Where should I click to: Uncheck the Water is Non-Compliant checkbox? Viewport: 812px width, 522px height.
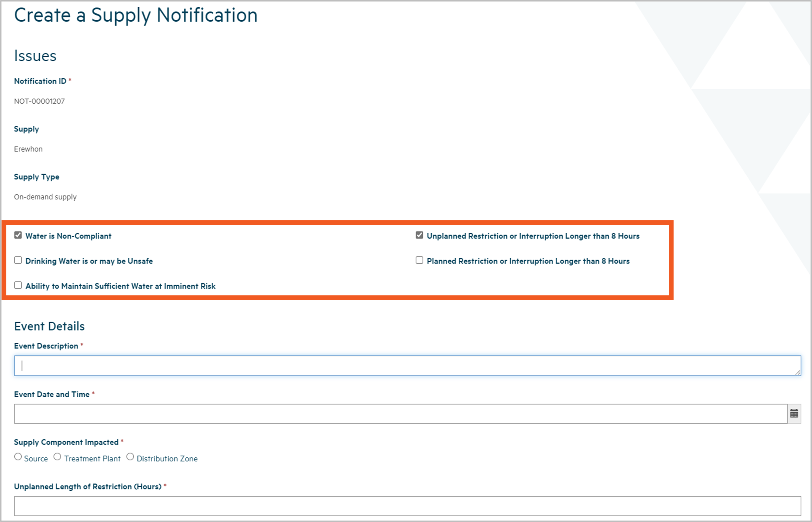pyautogui.click(x=18, y=235)
